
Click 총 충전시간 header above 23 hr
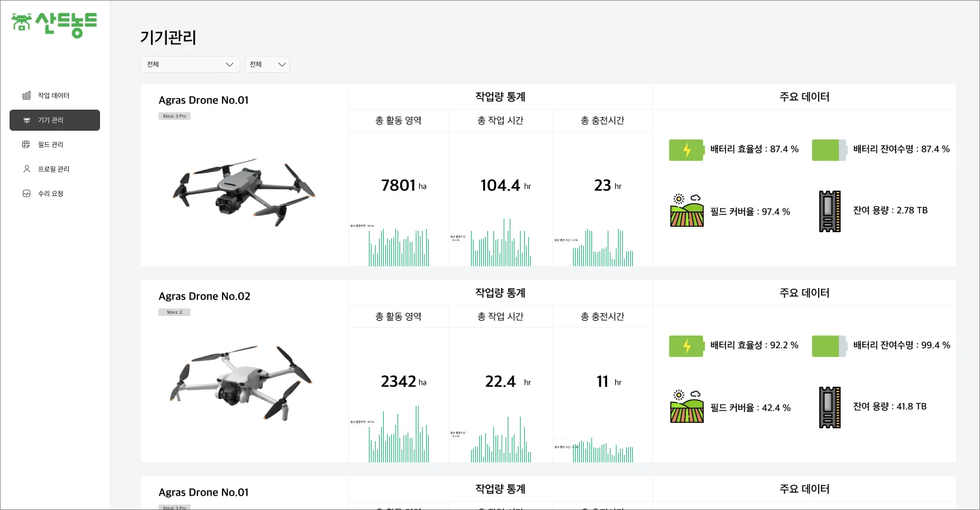point(602,121)
